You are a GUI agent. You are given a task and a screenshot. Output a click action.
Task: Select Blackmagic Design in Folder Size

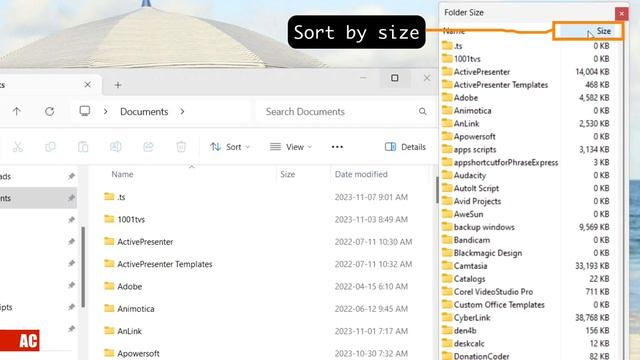(527, 253)
